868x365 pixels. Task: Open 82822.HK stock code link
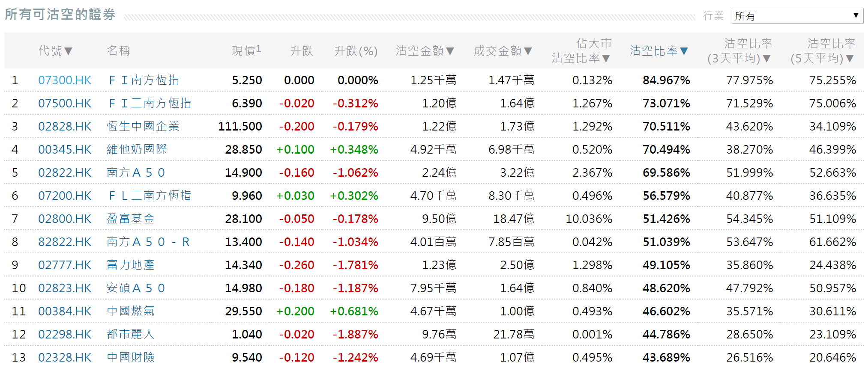[x=65, y=242]
